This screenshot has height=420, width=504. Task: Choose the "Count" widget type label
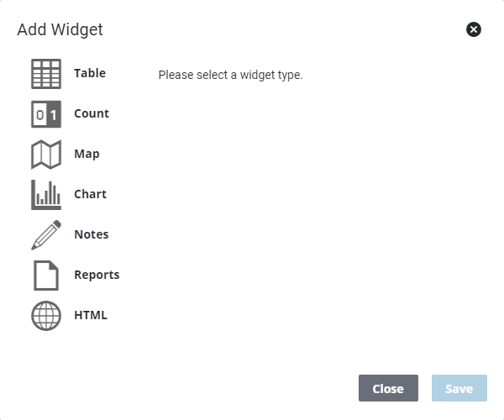click(x=92, y=113)
